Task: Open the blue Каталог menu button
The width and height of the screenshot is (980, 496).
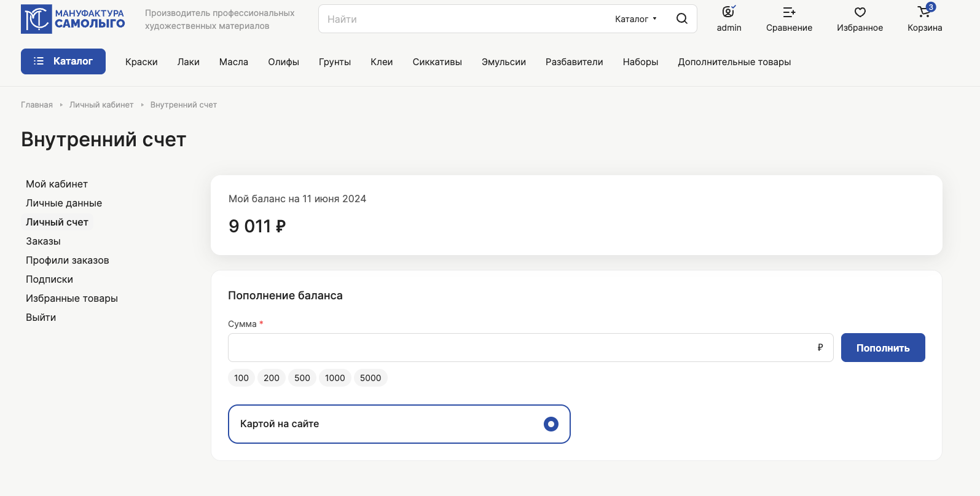Action: coord(63,61)
